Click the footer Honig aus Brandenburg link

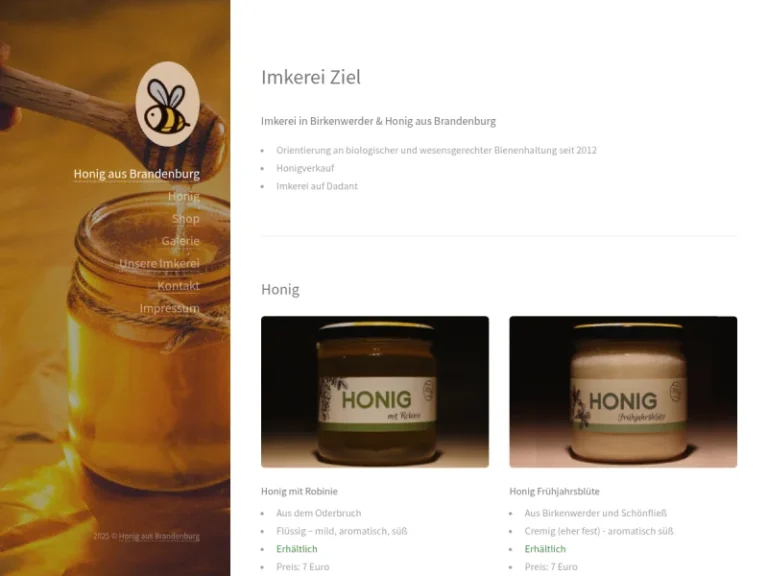coord(159,536)
